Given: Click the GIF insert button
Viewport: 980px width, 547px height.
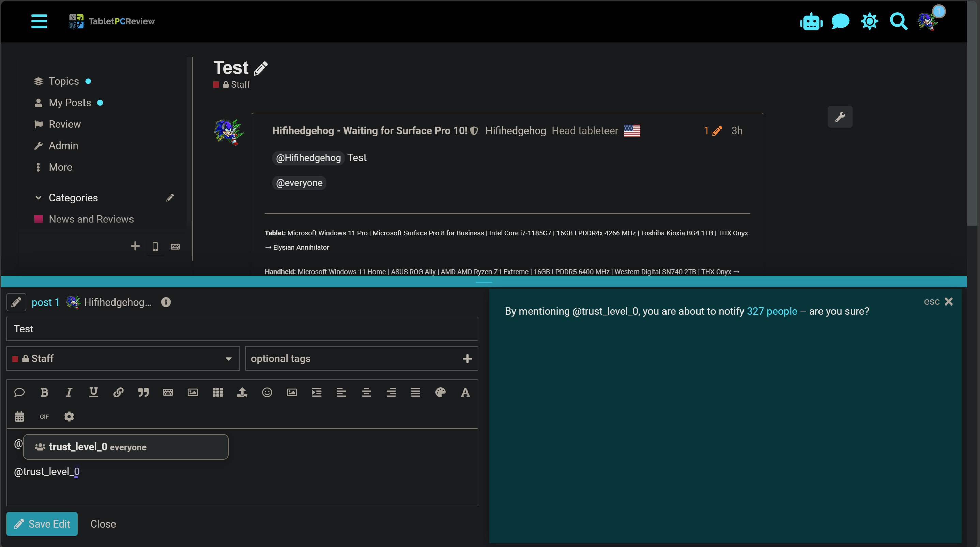Looking at the screenshot, I should 44,417.
